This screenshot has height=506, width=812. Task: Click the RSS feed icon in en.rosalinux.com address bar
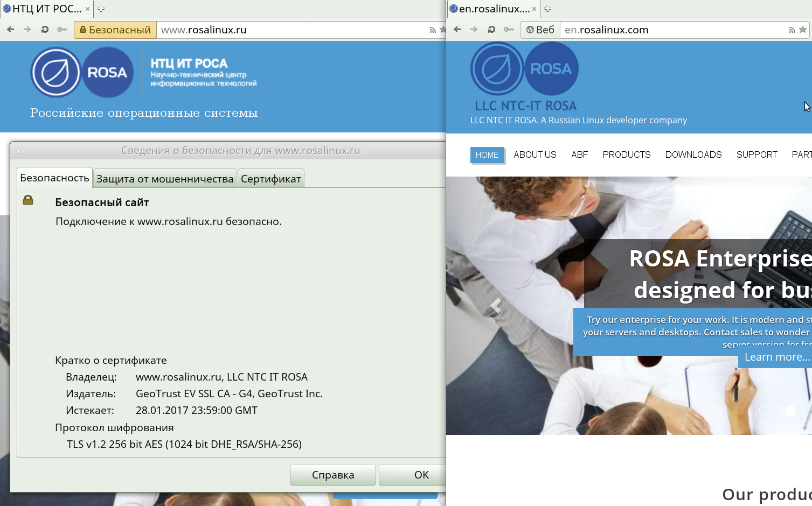pos(792,30)
